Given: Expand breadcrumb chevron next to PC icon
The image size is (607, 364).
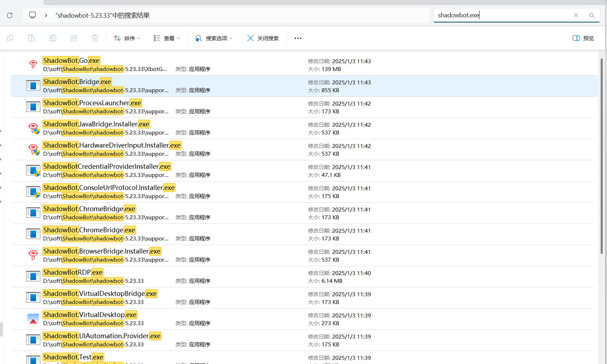Looking at the screenshot, I should pos(46,15).
